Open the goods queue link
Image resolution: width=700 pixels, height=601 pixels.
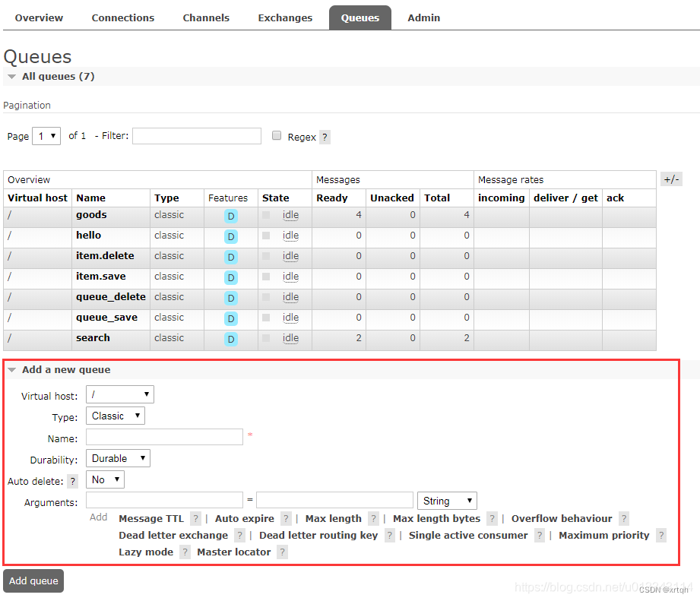pyautogui.click(x=91, y=214)
